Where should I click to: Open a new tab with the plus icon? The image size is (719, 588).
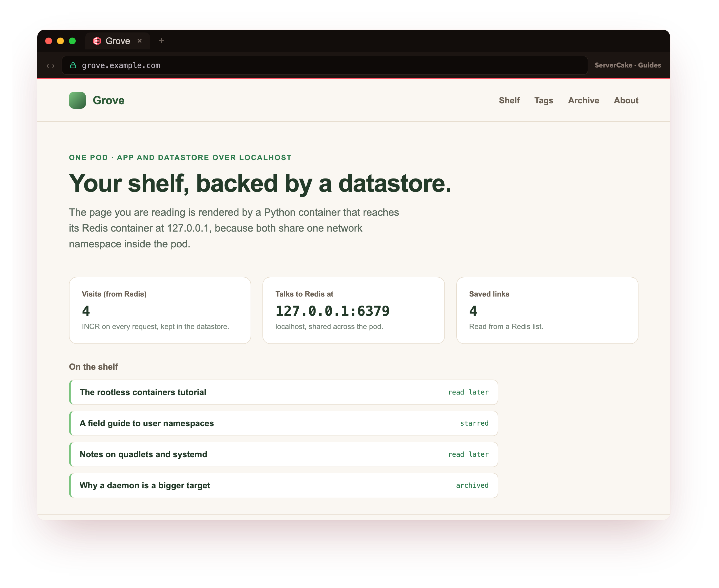coord(162,41)
